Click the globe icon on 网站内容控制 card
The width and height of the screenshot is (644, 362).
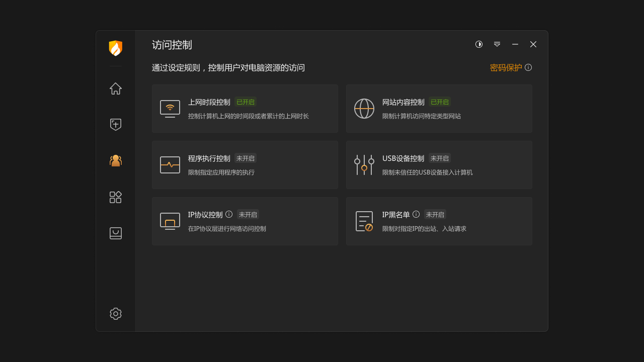point(364,108)
